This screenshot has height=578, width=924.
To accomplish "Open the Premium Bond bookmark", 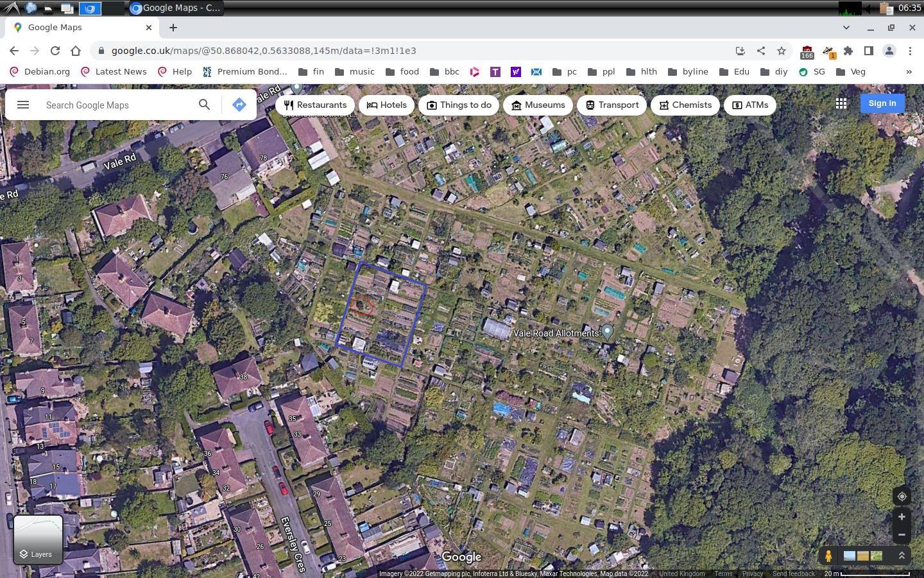I will click(244, 71).
